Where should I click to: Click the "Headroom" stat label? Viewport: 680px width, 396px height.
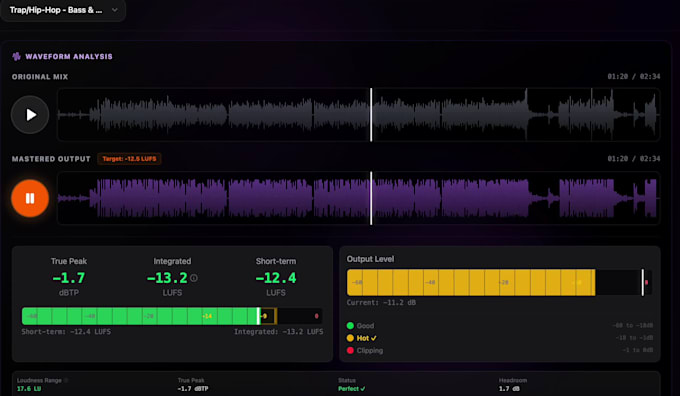[513, 380]
